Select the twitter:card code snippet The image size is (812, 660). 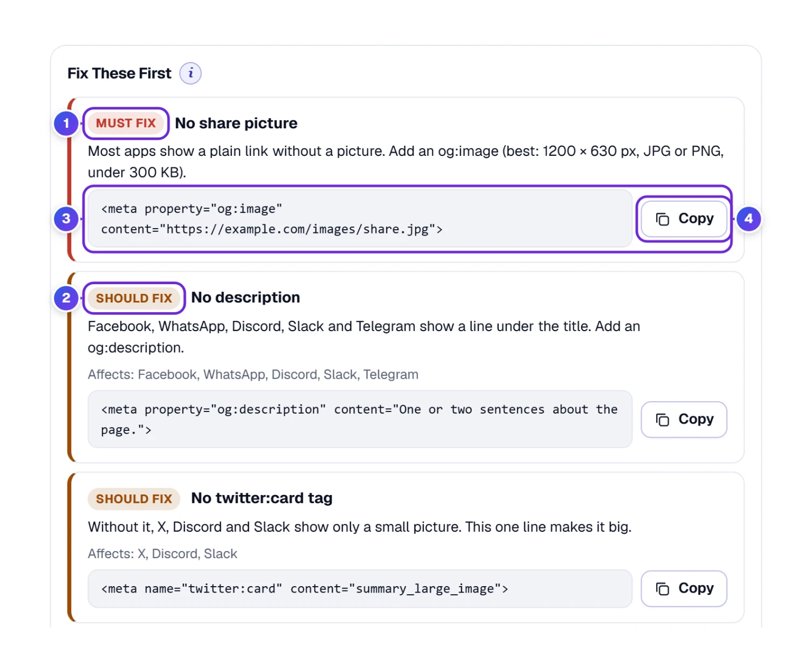point(360,588)
